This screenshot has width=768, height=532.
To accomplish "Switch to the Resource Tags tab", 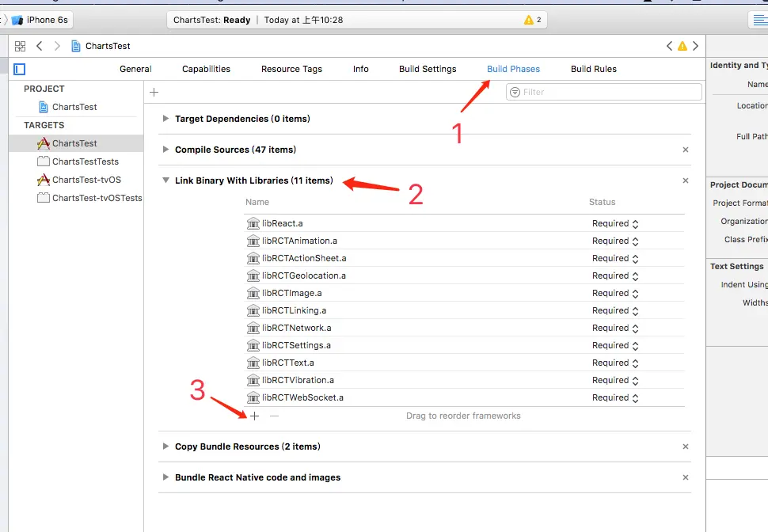I will pos(291,69).
